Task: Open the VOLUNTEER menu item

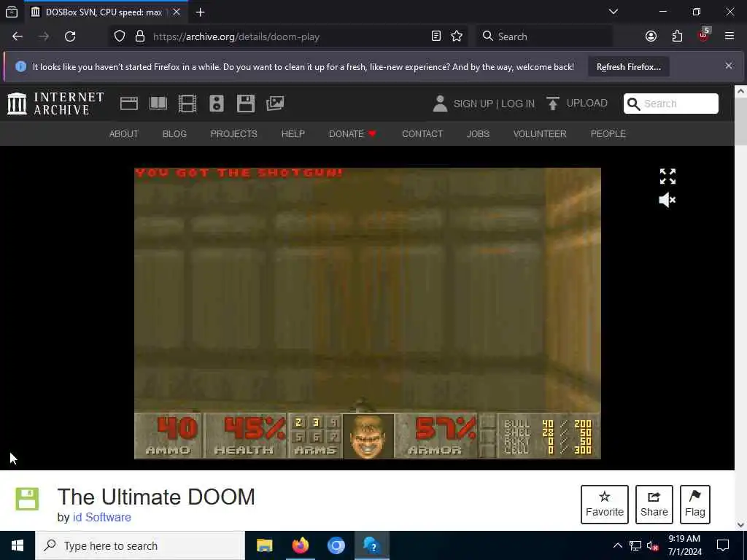Action: coord(540,134)
